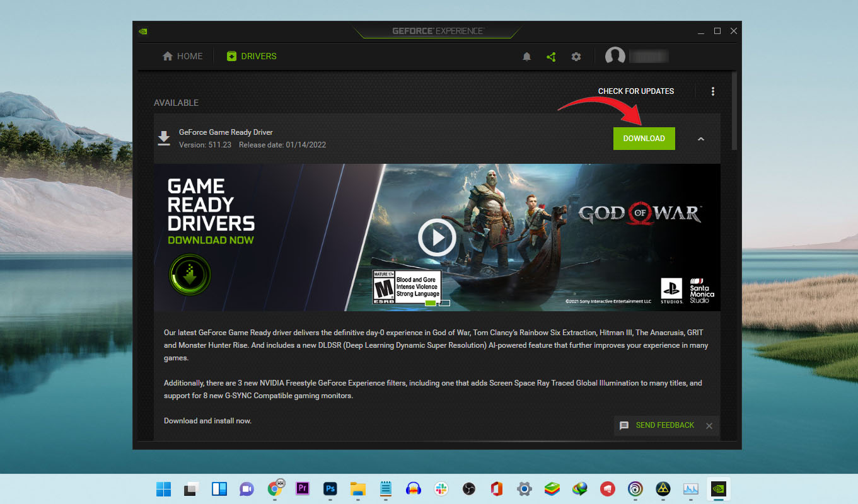858x504 pixels.
Task: Click the PlayStation Studios logo
Action: (x=671, y=291)
